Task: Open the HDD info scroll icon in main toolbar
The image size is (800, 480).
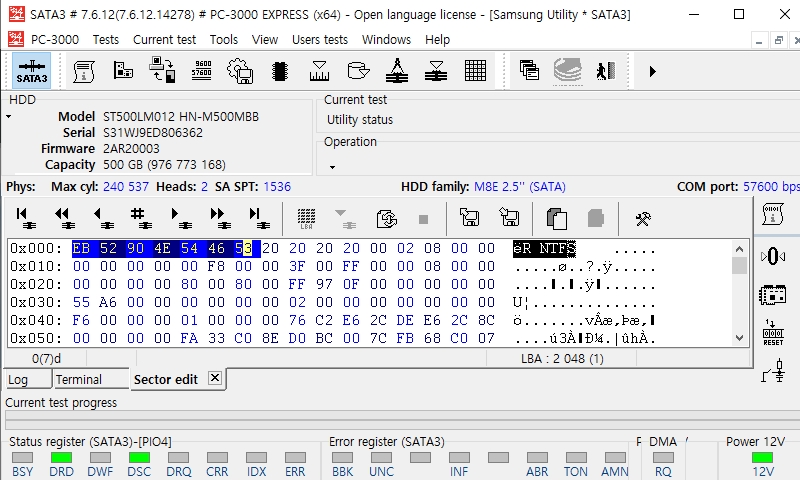Action: pyautogui.click(x=84, y=71)
